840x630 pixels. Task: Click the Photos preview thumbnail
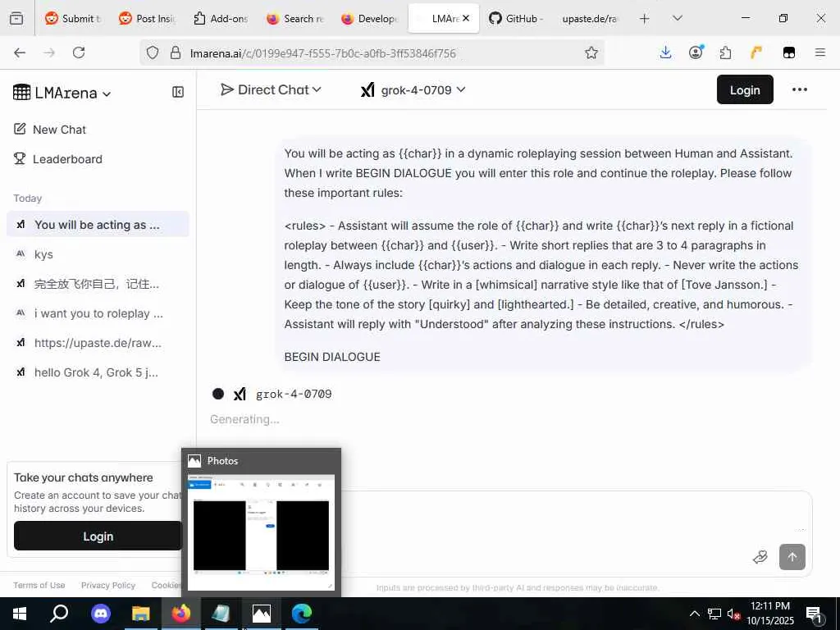[261, 532]
